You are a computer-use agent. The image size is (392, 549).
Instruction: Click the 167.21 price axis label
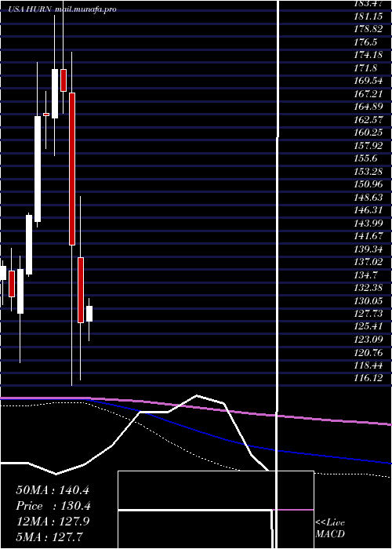pyautogui.click(x=368, y=94)
